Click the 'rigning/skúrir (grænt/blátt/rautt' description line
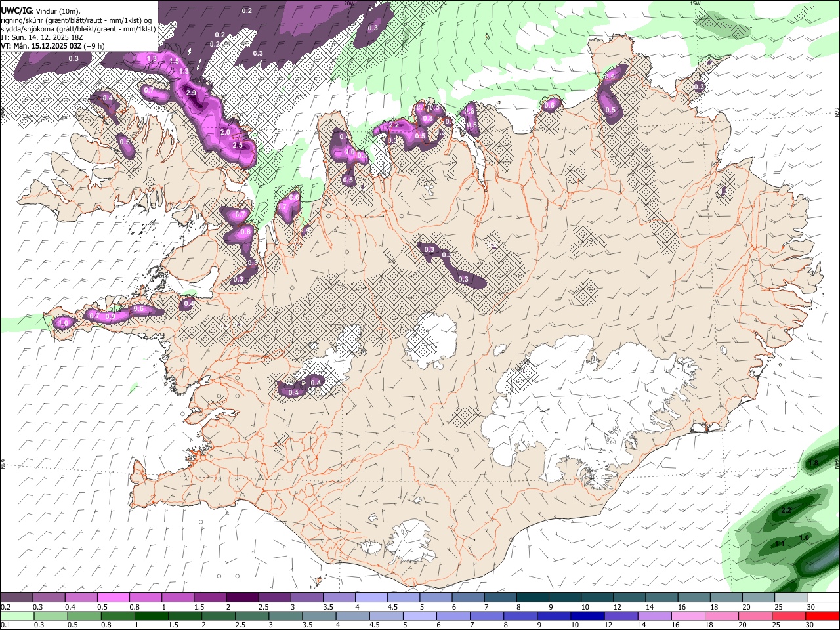840x630 pixels. (x=76, y=20)
